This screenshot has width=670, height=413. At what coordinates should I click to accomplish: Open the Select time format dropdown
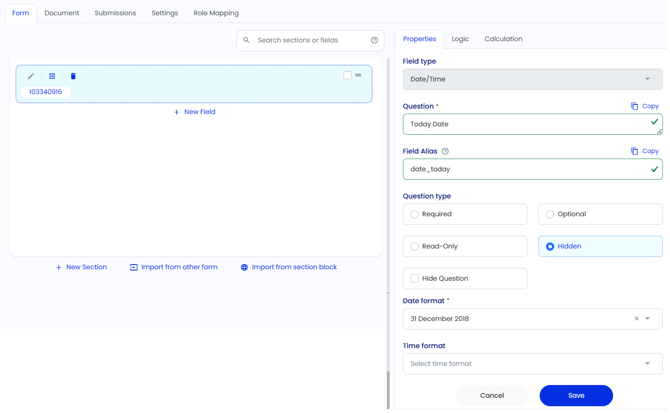tap(532, 364)
